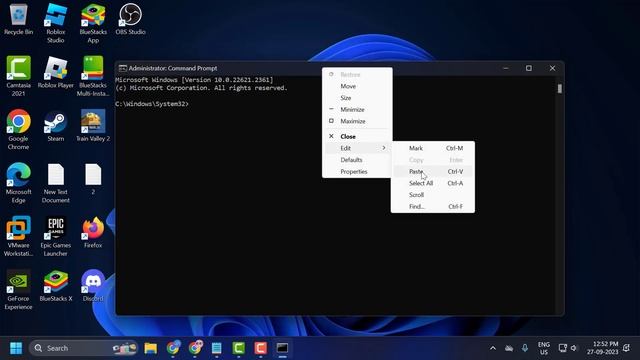Choose Select All in the Edit submenu

point(433,183)
